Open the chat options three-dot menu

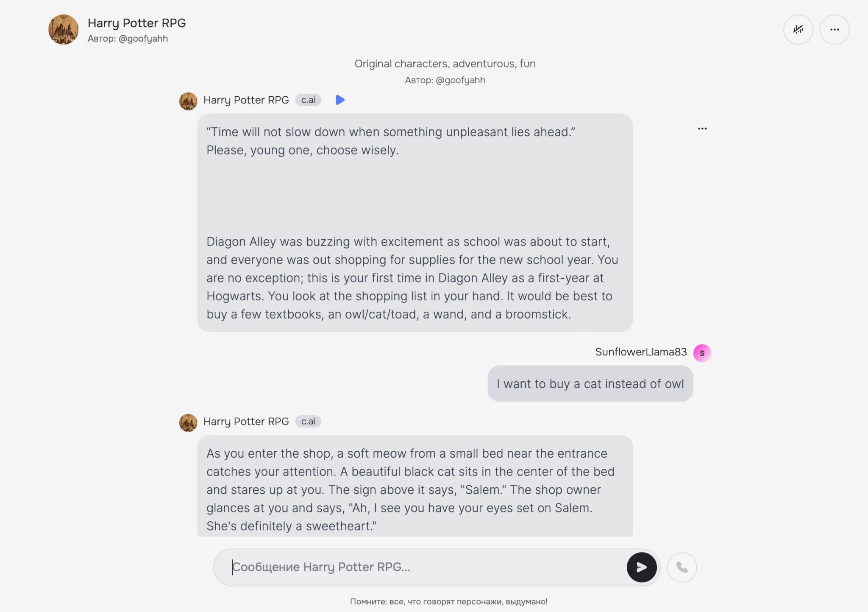coord(834,30)
